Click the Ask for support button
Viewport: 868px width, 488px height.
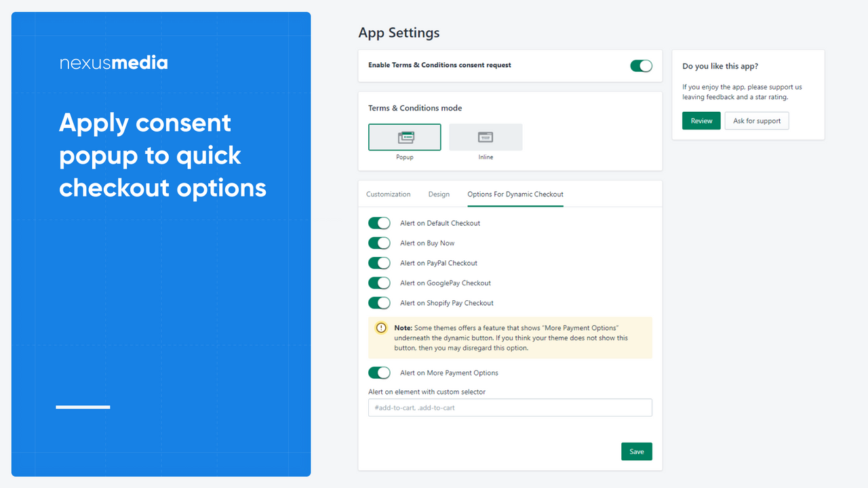756,120
